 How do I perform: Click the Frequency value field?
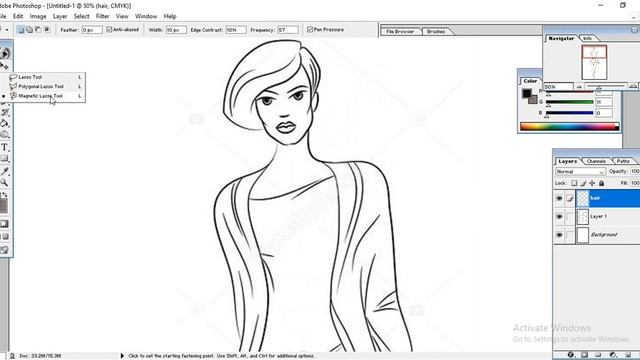click(x=288, y=30)
